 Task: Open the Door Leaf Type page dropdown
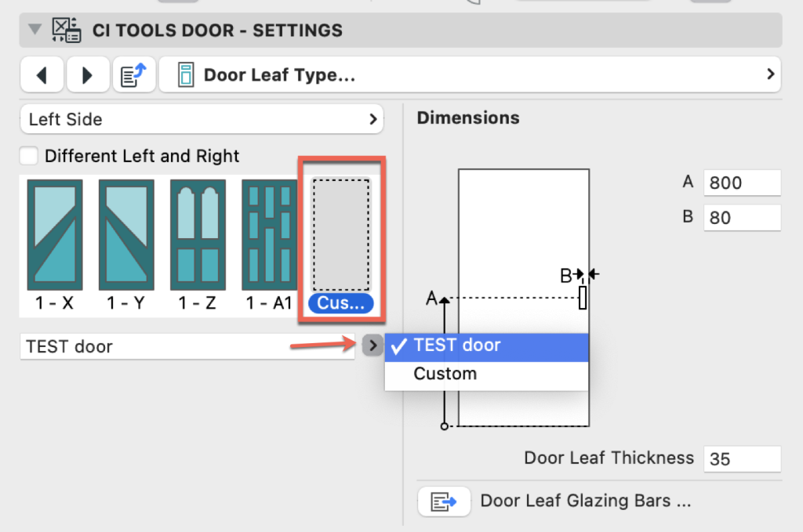471,74
